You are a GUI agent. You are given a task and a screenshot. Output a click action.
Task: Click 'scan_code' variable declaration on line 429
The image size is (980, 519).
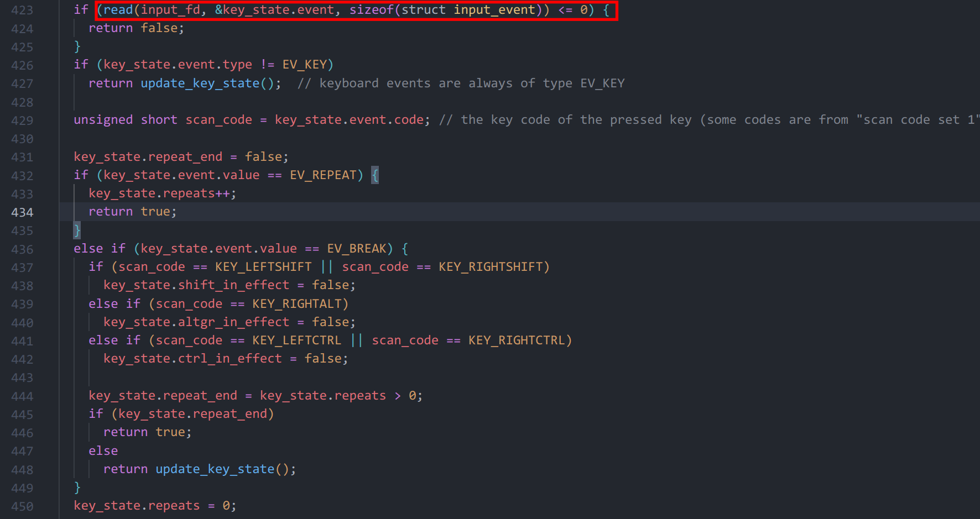click(x=218, y=120)
